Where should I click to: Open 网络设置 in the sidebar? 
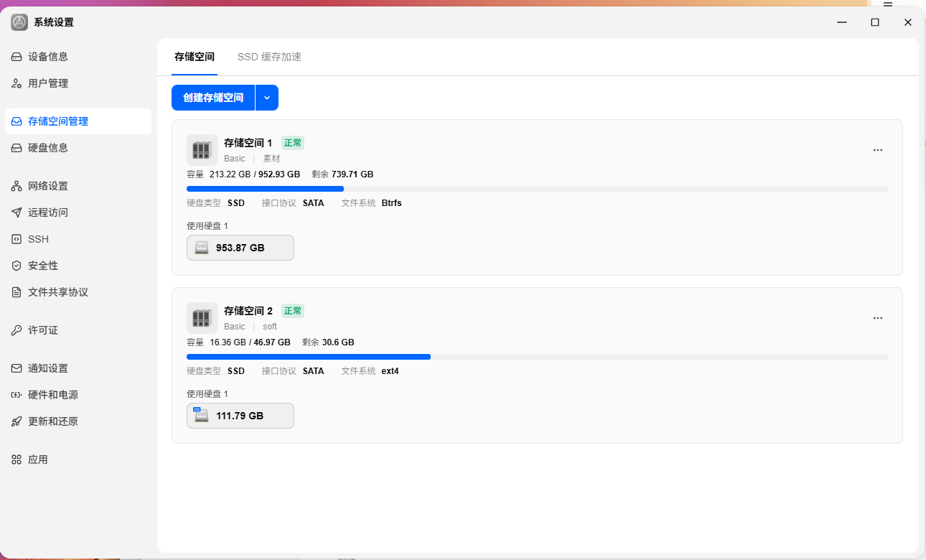click(78, 186)
